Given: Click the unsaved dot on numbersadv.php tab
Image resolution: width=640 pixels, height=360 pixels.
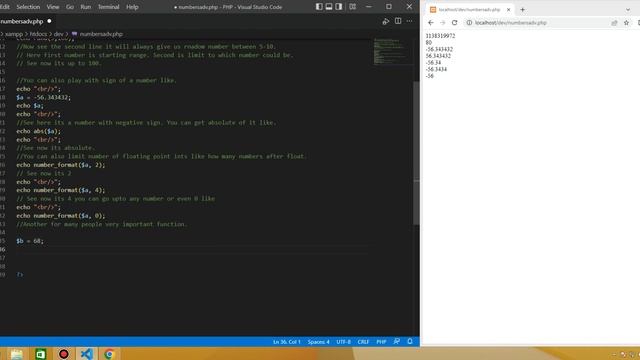Looking at the screenshot, I should (49, 21).
